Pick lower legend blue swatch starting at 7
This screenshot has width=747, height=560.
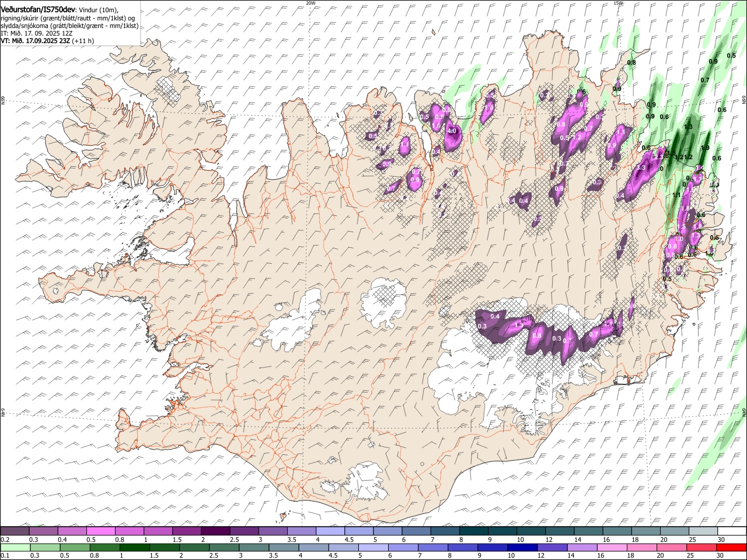[432, 547]
